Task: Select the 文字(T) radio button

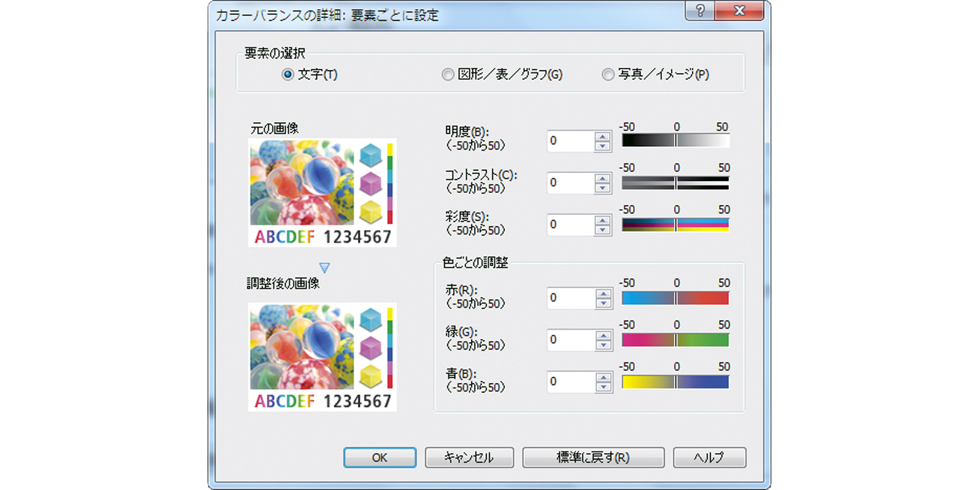Action: pos(286,74)
